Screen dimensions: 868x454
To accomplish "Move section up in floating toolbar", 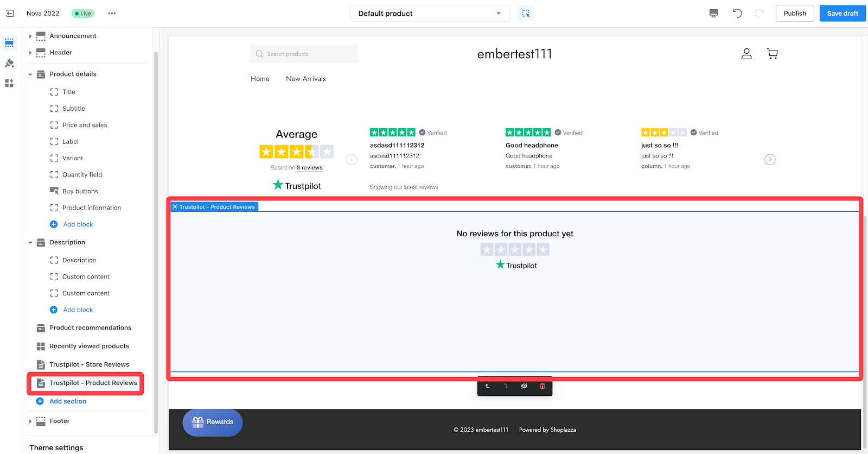I will tap(487, 386).
